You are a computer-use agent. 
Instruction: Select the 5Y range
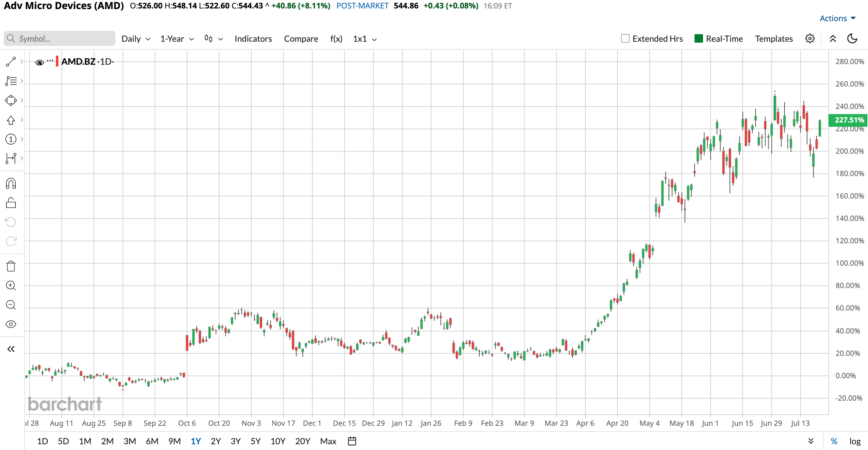(x=256, y=441)
